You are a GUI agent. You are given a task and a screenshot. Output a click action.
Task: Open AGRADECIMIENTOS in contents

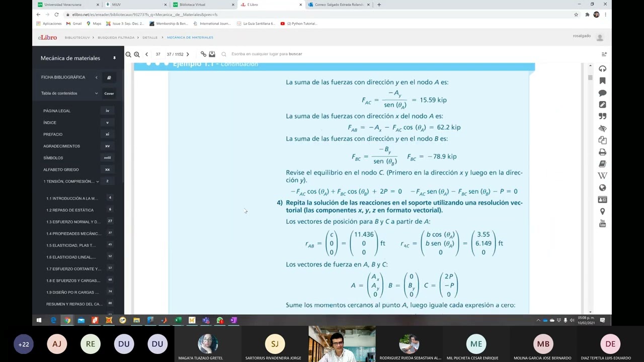tap(61, 146)
